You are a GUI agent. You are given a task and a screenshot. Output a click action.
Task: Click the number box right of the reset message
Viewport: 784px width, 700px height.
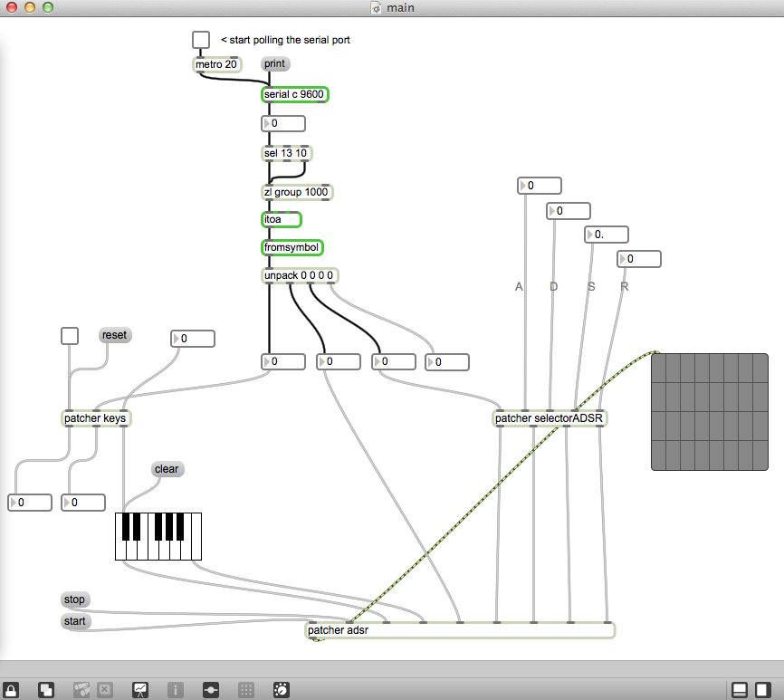point(193,339)
